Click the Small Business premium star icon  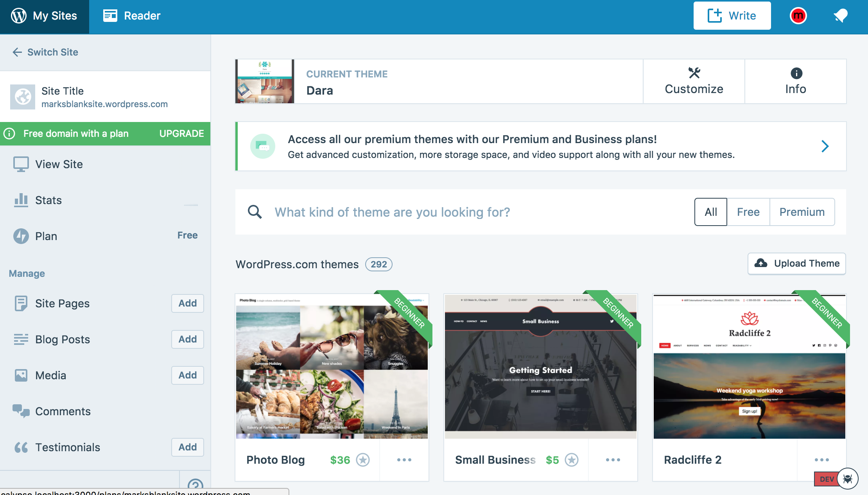point(572,460)
